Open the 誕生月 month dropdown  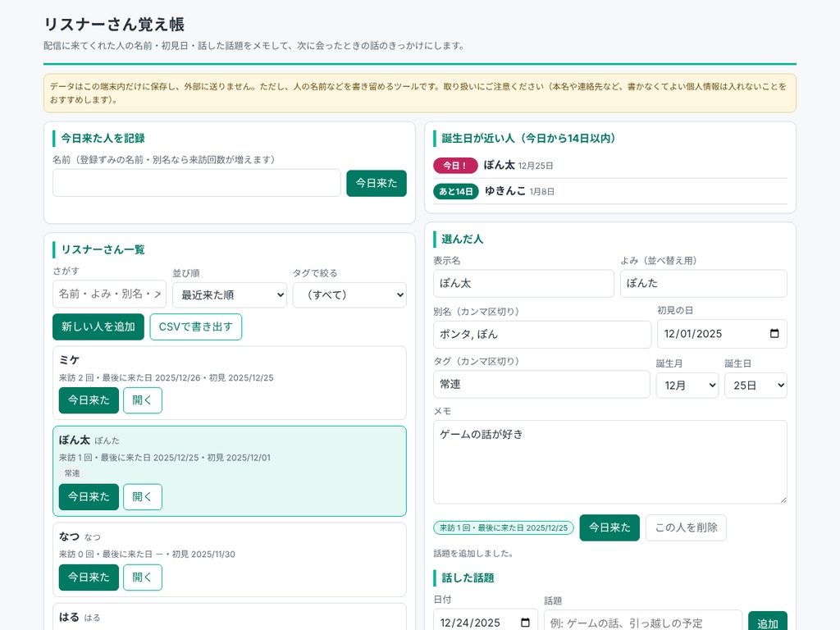[x=687, y=386]
